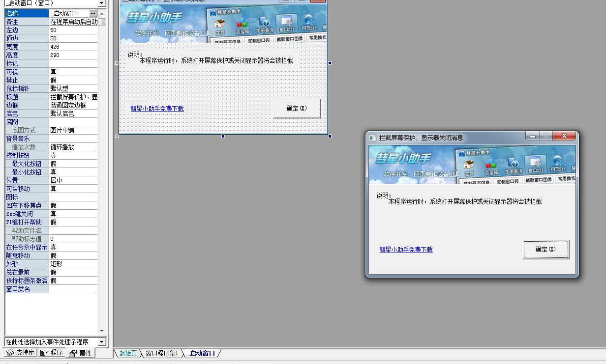
Task: Click the property list scrollbar thumb
Action: [102, 22]
